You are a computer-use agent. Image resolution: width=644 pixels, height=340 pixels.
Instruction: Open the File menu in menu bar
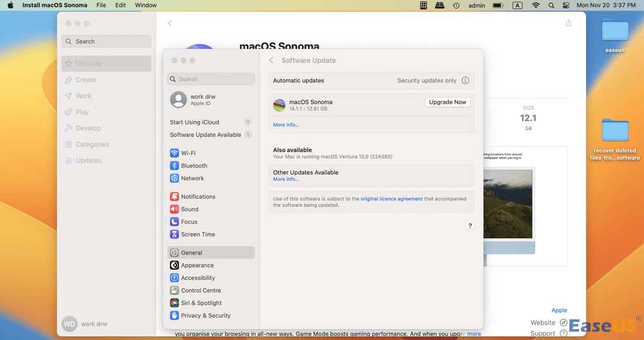pyautogui.click(x=101, y=5)
